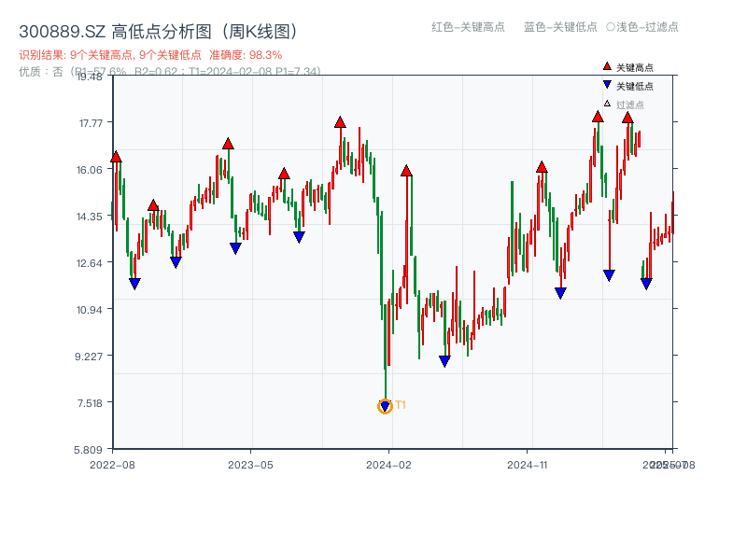Click the red triangle icon in the 关键高点 legend
This screenshot has height=560, width=747.
[x=607, y=66]
